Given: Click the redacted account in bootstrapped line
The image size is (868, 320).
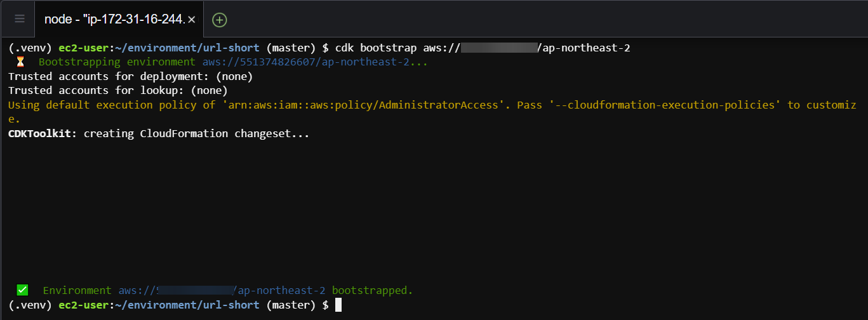Looking at the screenshot, I should [x=194, y=290].
